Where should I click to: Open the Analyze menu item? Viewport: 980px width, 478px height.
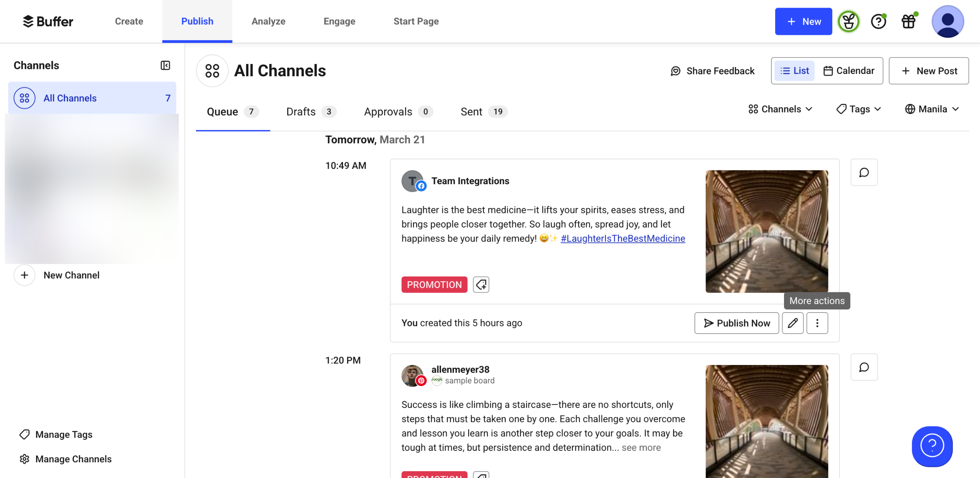[x=268, y=21]
